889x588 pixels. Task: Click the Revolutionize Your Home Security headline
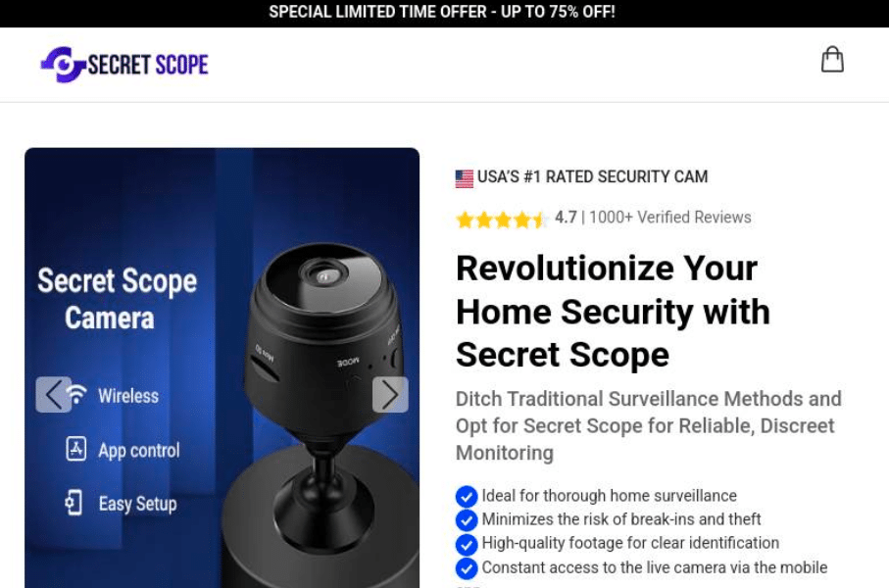[613, 312]
